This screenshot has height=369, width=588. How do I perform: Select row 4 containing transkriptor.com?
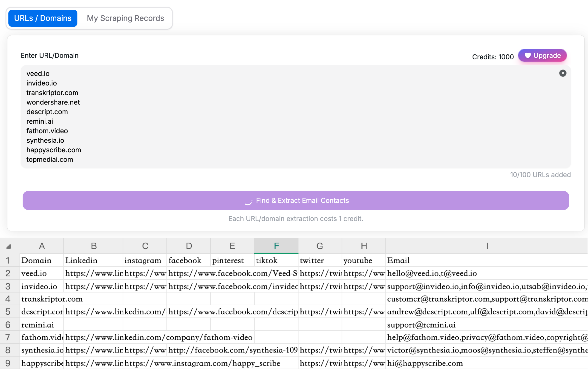8,299
